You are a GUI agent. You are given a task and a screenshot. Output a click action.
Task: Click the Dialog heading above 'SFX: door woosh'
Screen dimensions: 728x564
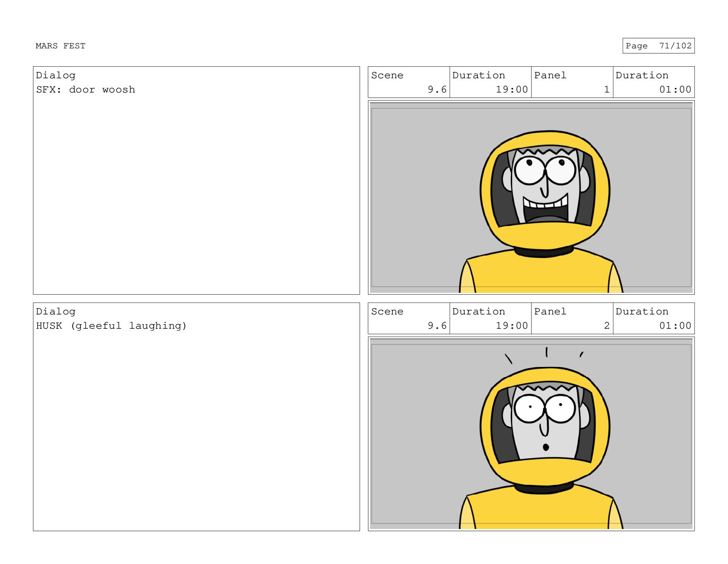point(56,75)
